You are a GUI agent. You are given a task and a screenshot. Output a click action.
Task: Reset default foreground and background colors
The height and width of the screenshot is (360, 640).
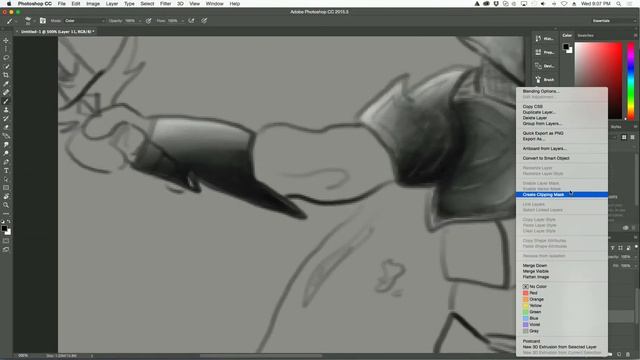tap(3, 222)
